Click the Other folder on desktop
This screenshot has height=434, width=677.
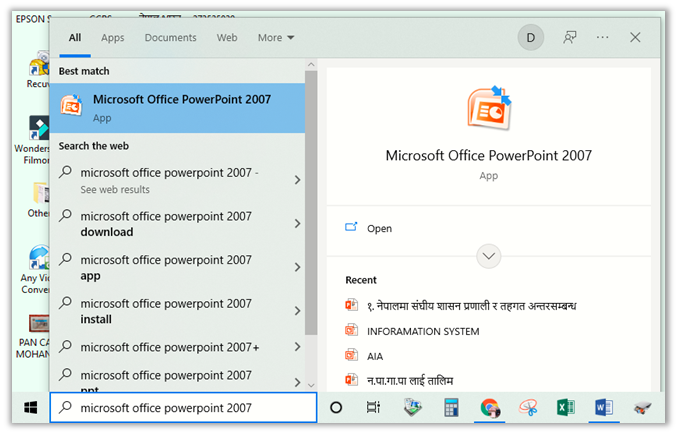[41, 193]
